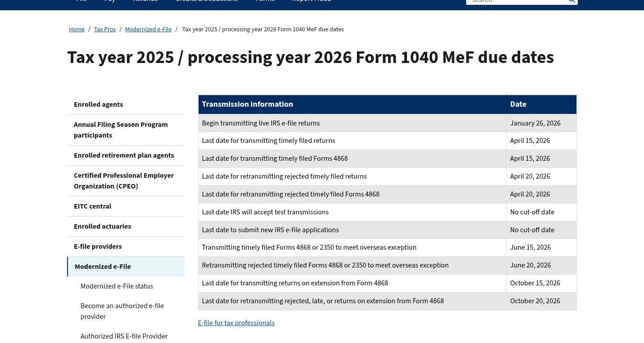Select Enrolled actuaries sidebar item

click(x=126, y=226)
